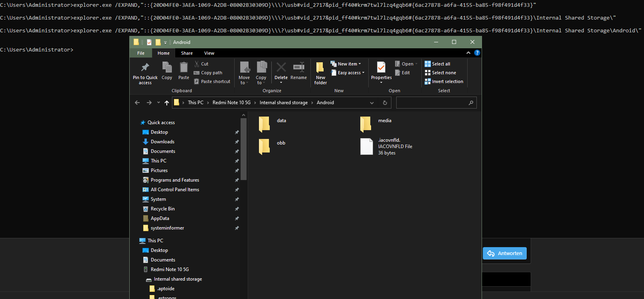644x299 pixels.
Task: Click Select all in the ribbon
Action: pyautogui.click(x=437, y=64)
